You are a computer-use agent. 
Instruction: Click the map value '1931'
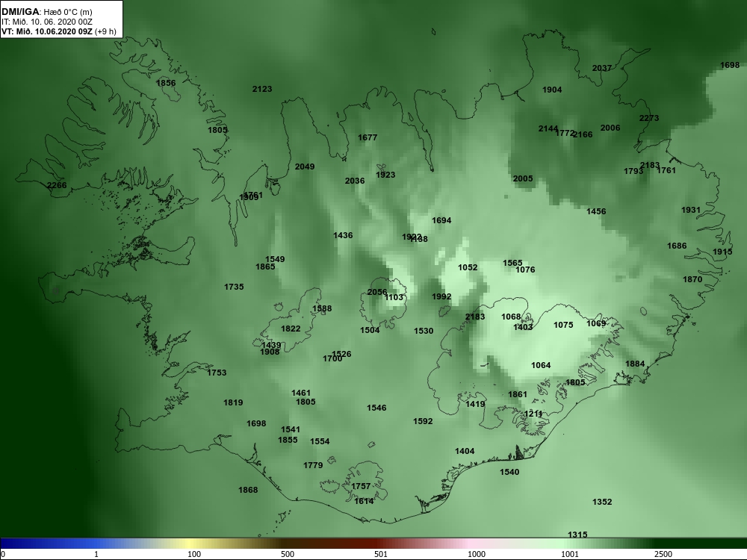point(691,210)
